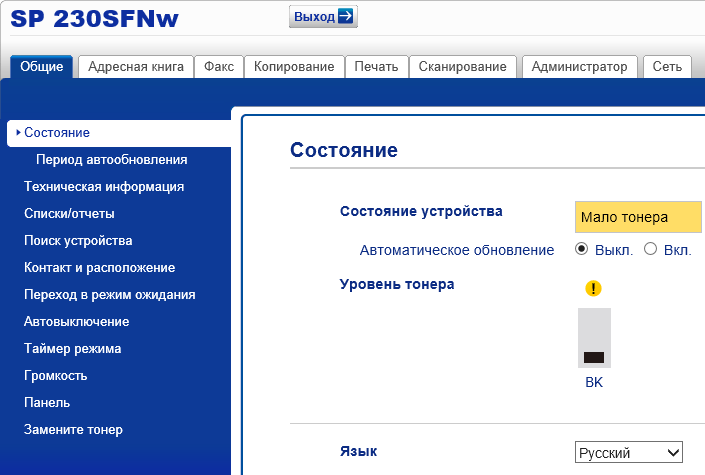Screen dimensions: 705x475
Task: Open the Сеть tab
Action: [667, 67]
